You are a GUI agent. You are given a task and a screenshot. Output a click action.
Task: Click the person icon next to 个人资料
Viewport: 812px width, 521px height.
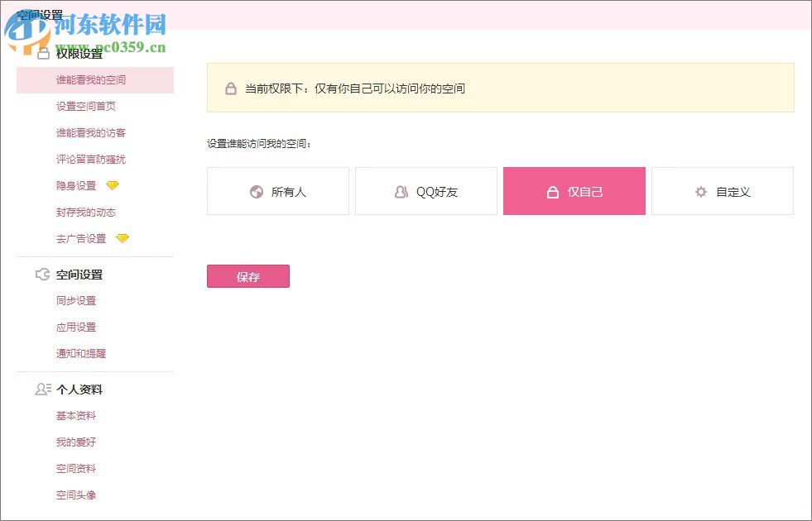pyautogui.click(x=42, y=390)
